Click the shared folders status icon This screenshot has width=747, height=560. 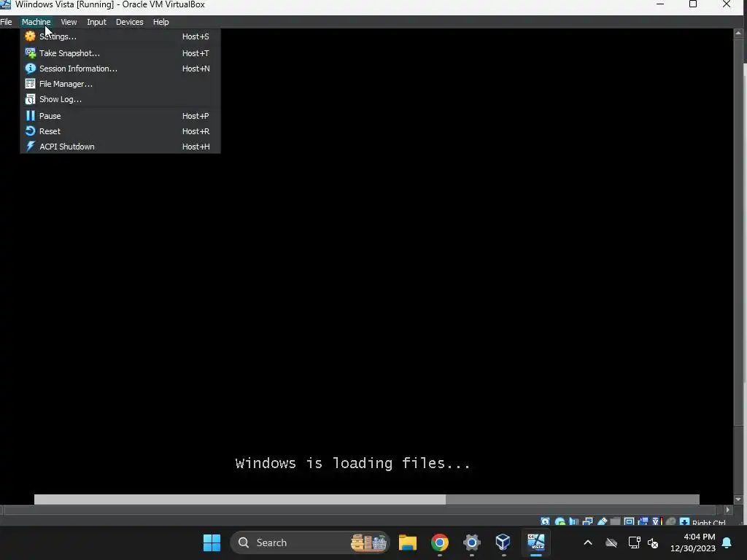point(616,521)
